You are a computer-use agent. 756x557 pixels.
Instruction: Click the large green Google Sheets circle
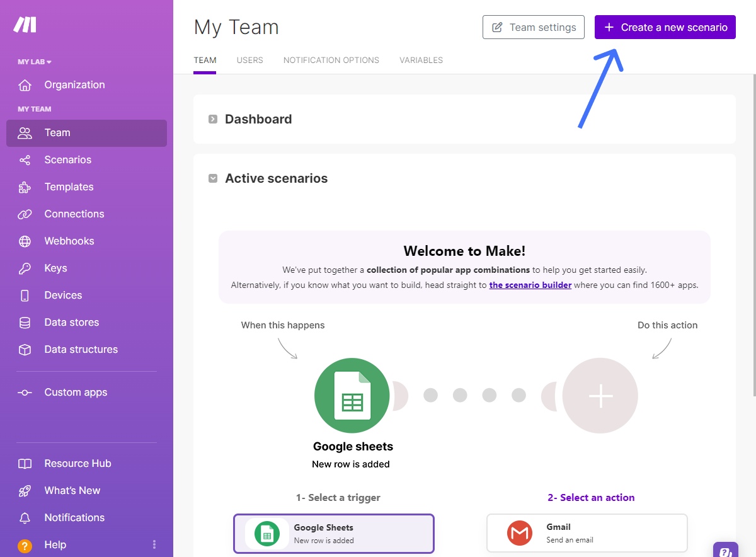352,396
